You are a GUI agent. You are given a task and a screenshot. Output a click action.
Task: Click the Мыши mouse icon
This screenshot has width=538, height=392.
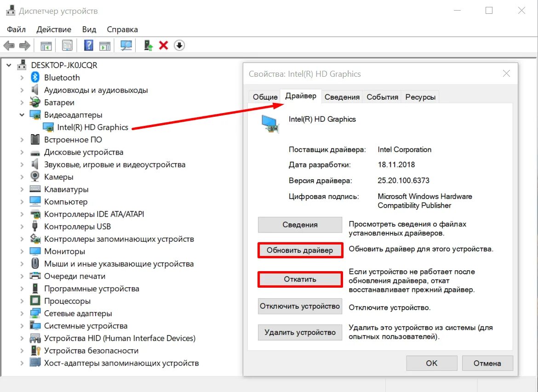tap(35, 263)
